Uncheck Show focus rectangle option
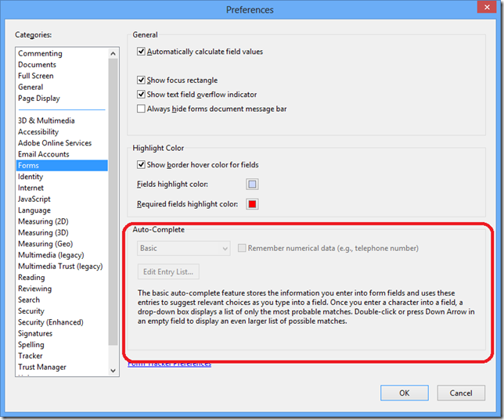Image resolution: width=504 pixels, height=420 pixels. (142, 80)
